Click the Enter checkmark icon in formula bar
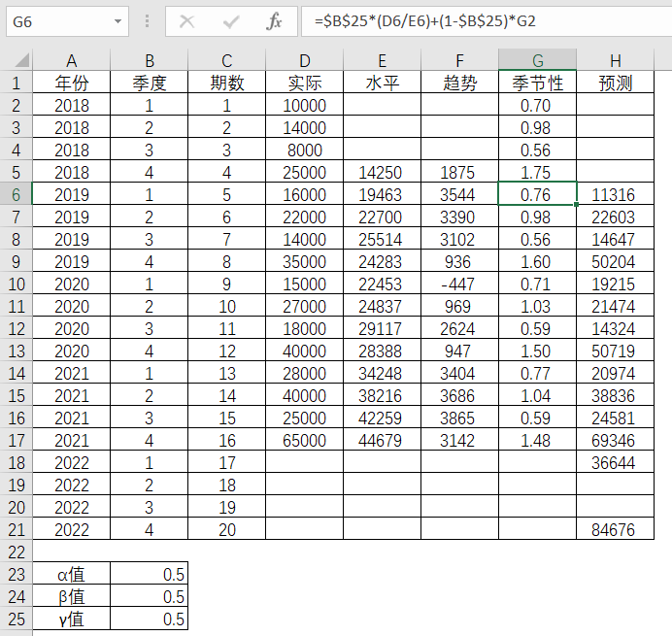Screen dimensions: 672x636 tap(231, 20)
